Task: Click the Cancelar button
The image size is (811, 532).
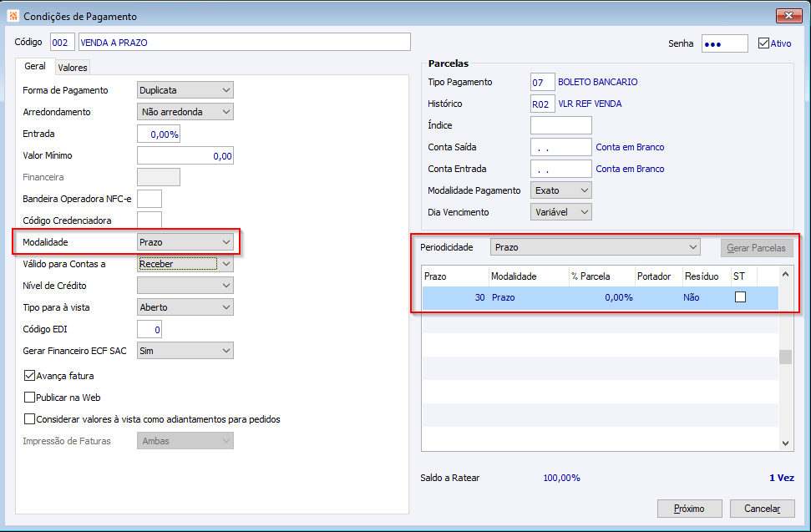Action: [762, 509]
